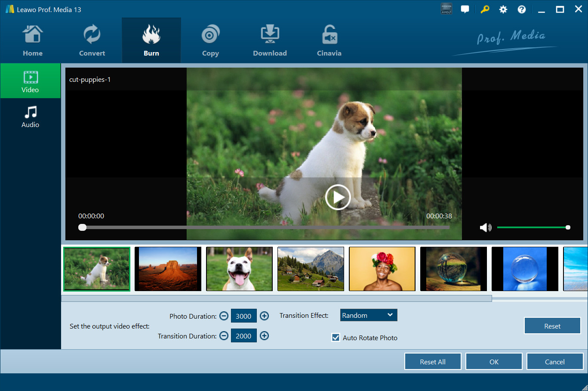Select the smiling dog thumbnail
588x391 pixels.
239,269
